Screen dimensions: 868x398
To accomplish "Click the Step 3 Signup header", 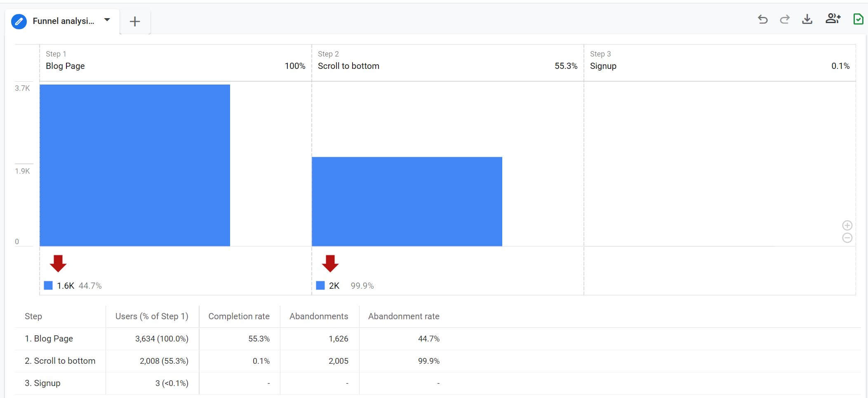I will point(720,63).
